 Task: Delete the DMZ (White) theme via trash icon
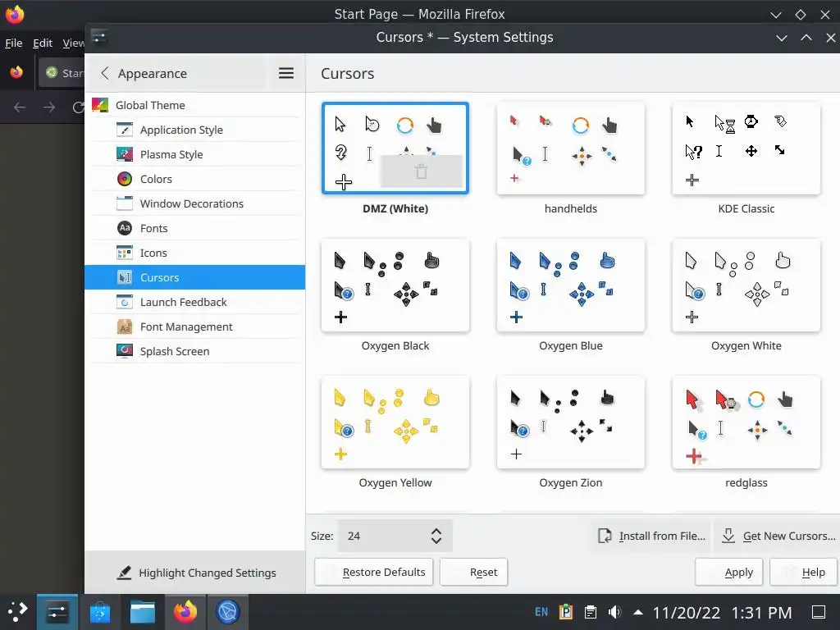[421, 171]
